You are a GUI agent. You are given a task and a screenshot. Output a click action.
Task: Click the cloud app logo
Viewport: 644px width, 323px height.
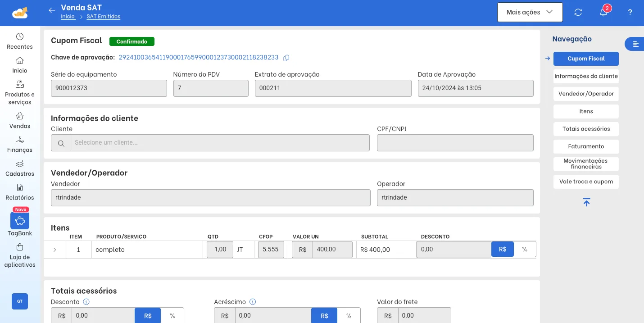coord(20,13)
